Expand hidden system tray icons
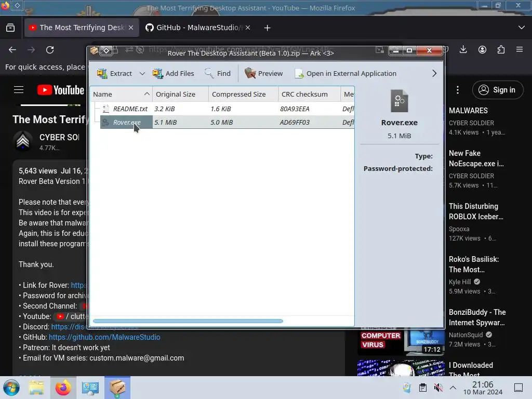Viewport: 532px width, 399px height. tap(453, 388)
